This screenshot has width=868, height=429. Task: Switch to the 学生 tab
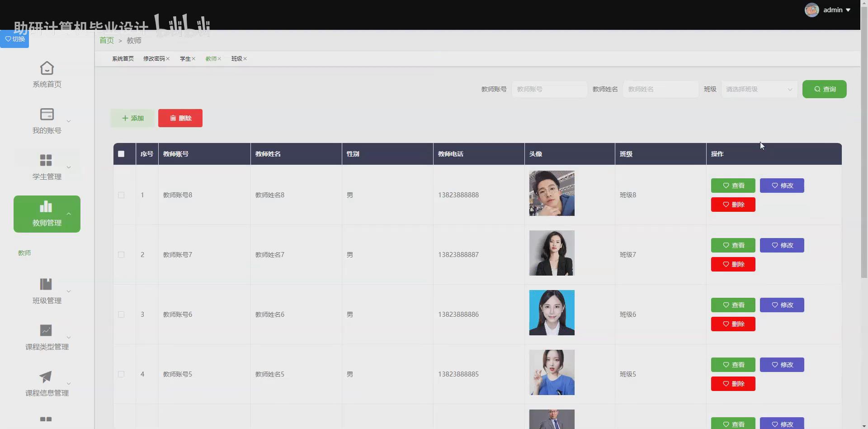coord(185,59)
